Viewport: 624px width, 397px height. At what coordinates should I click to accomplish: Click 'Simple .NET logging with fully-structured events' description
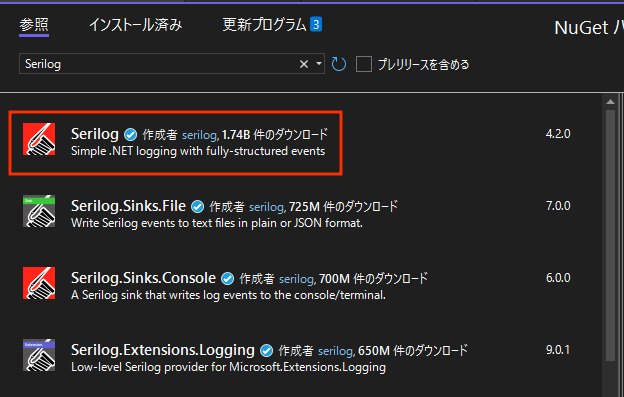click(198, 152)
